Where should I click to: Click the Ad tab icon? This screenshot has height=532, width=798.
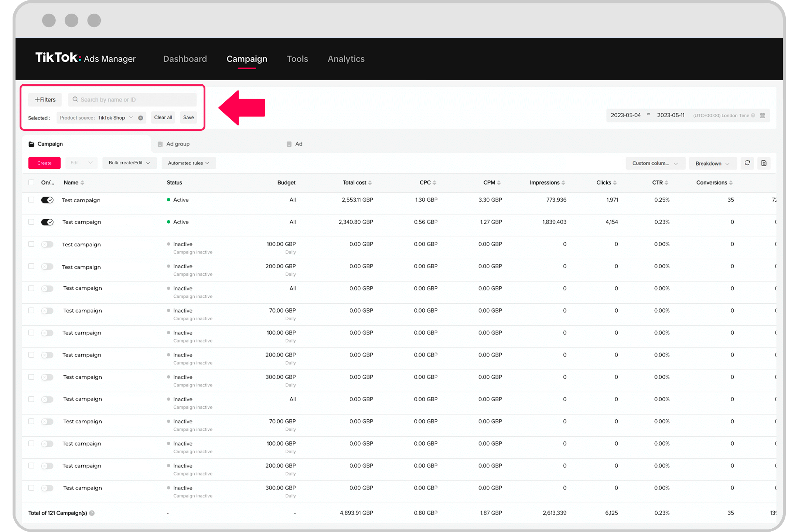point(289,144)
